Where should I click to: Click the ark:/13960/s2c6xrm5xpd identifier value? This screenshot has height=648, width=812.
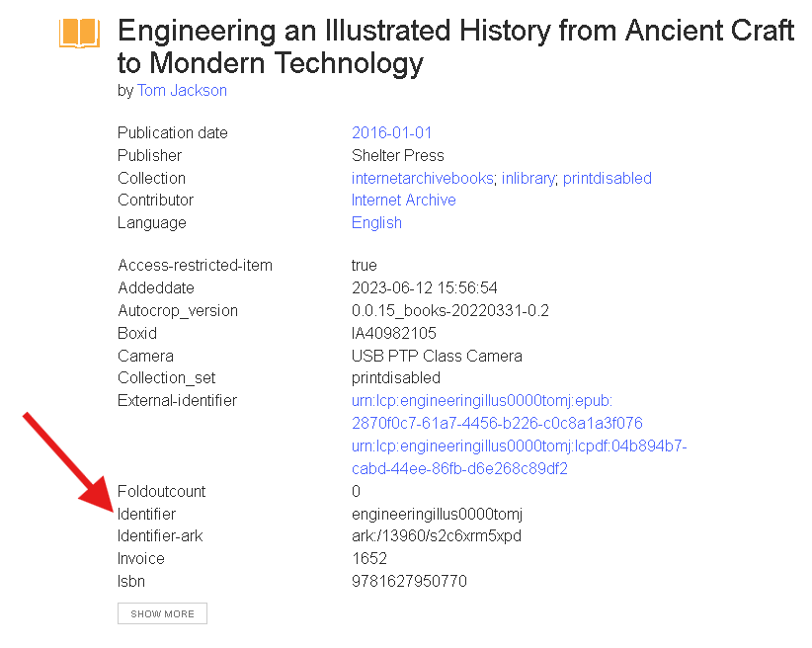[x=436, y=535]
